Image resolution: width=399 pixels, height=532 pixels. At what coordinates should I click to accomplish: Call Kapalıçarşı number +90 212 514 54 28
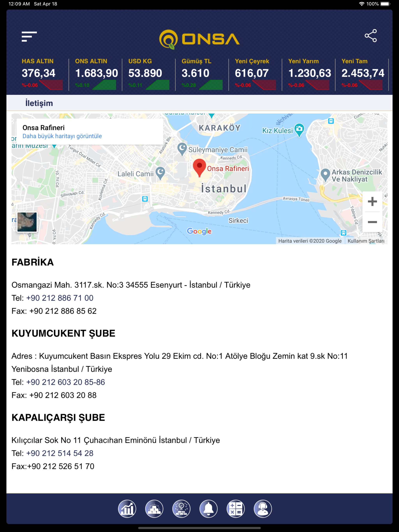pos(60,453)
